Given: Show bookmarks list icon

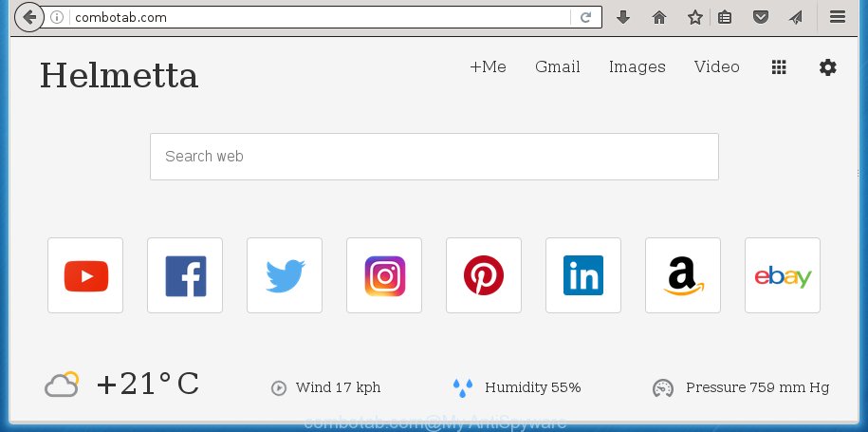Looking at the screenshot, I should pos(725,17).
